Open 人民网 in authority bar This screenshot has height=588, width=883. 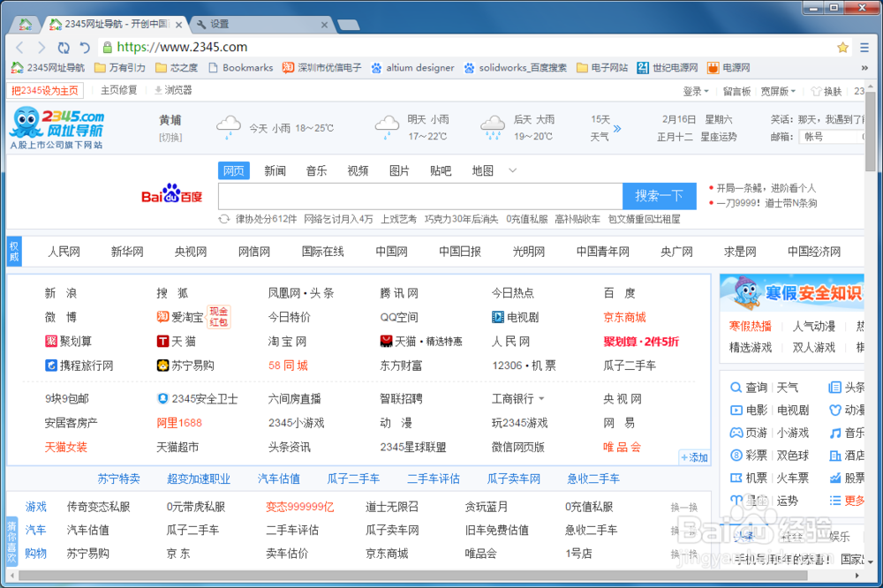64,252
